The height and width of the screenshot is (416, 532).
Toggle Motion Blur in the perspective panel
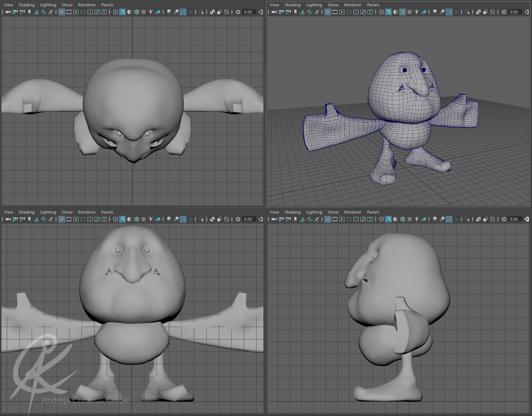(x=442, y=12)
